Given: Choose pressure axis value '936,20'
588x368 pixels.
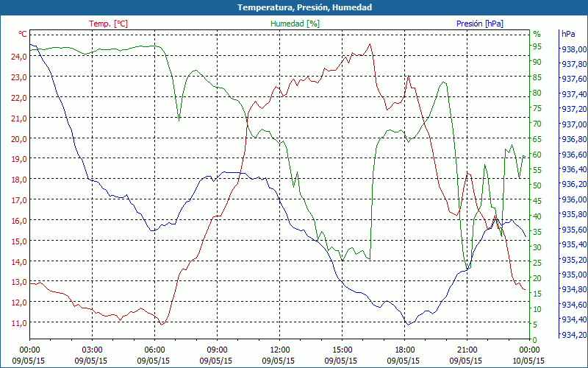Looking at the screenshot, I should [x=574, y=185].
